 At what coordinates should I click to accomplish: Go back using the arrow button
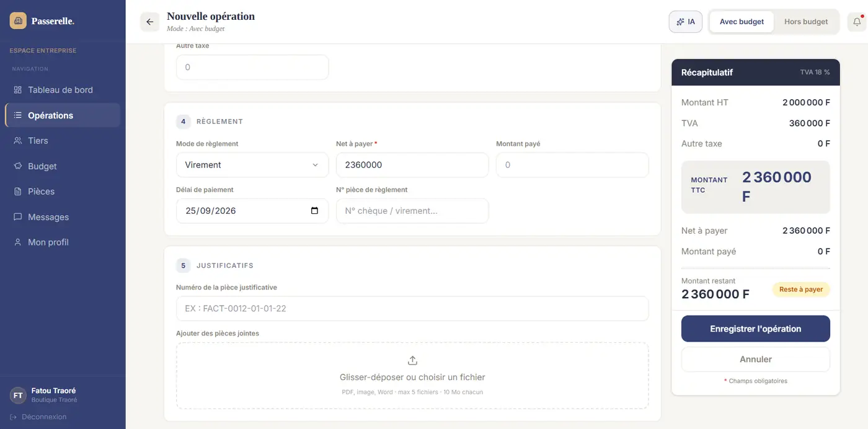coord(149,22)
